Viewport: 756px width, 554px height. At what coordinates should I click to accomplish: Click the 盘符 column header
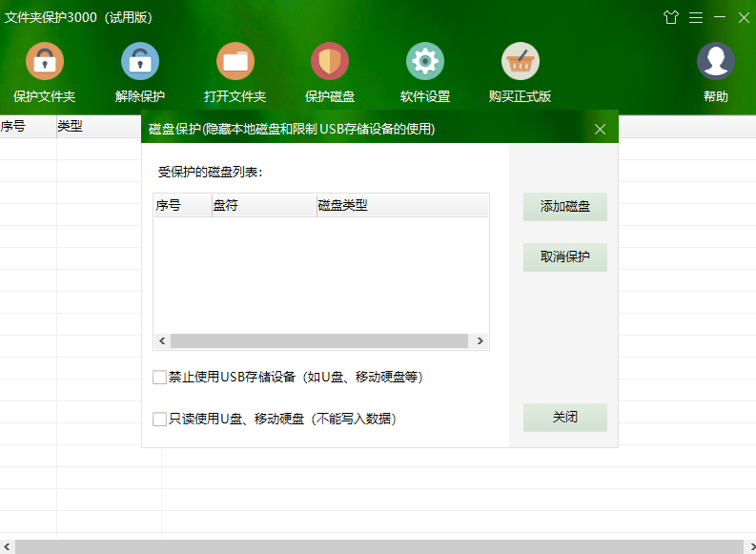pos(263,205)
